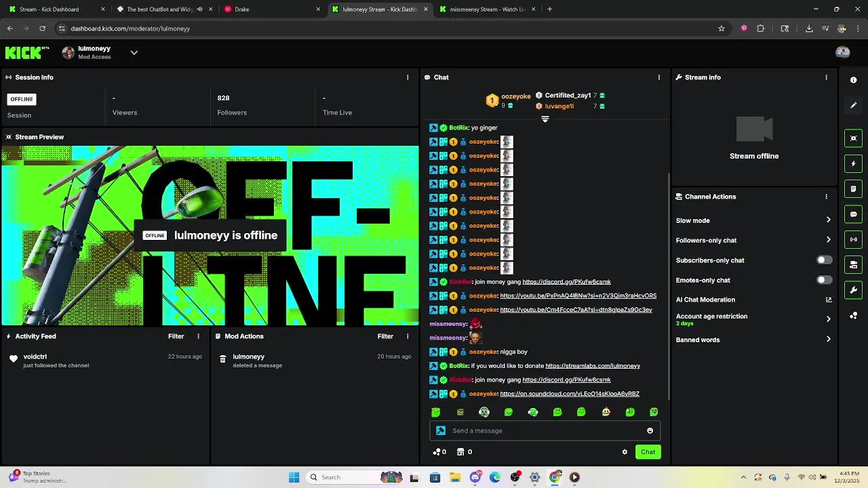Switch to the Drake browser tab
The image size is (868, 488).
tap(271, 9)
